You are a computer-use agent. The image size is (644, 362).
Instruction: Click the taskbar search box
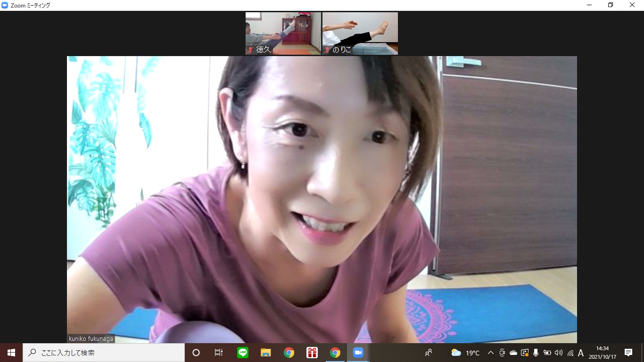[104, 353]
